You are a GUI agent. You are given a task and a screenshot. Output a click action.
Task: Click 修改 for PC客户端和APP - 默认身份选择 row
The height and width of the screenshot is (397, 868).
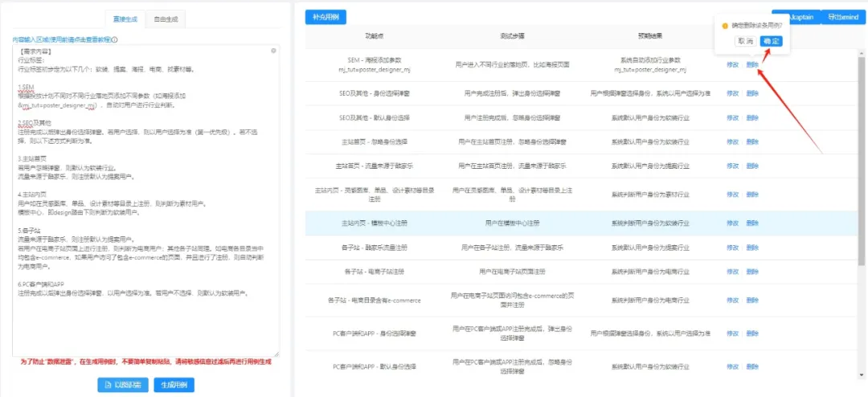732,366
